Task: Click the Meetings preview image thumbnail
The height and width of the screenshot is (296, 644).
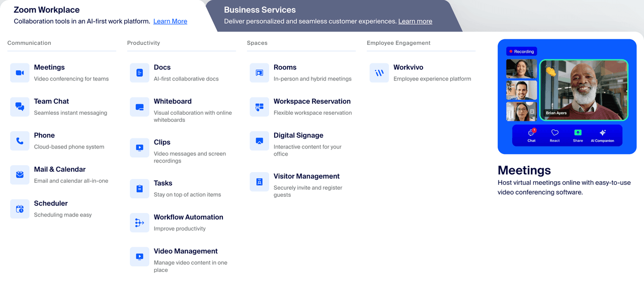Action: (x=567, y=97)
